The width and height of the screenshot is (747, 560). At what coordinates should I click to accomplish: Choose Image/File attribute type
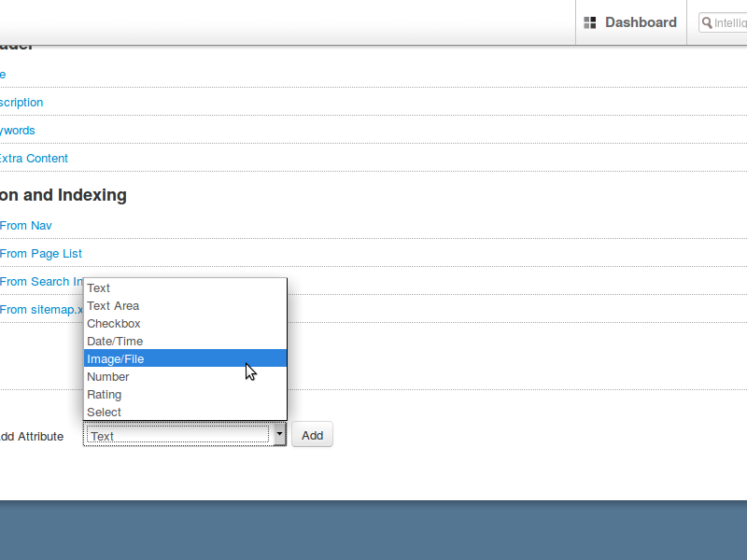click(x=185, y=358)
